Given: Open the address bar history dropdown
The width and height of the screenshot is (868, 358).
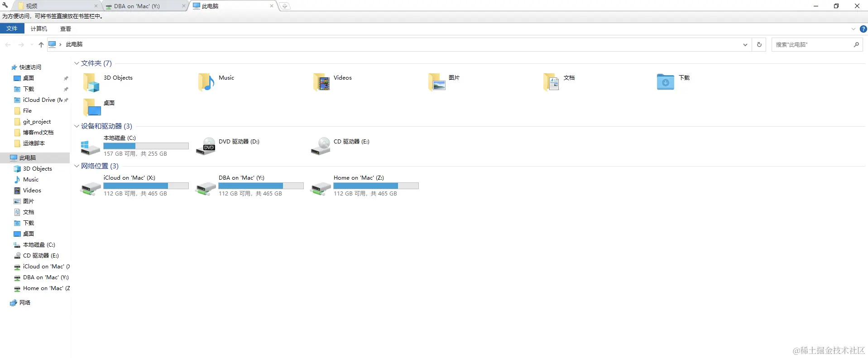Looking at the screenshot, I should [745, 44].
